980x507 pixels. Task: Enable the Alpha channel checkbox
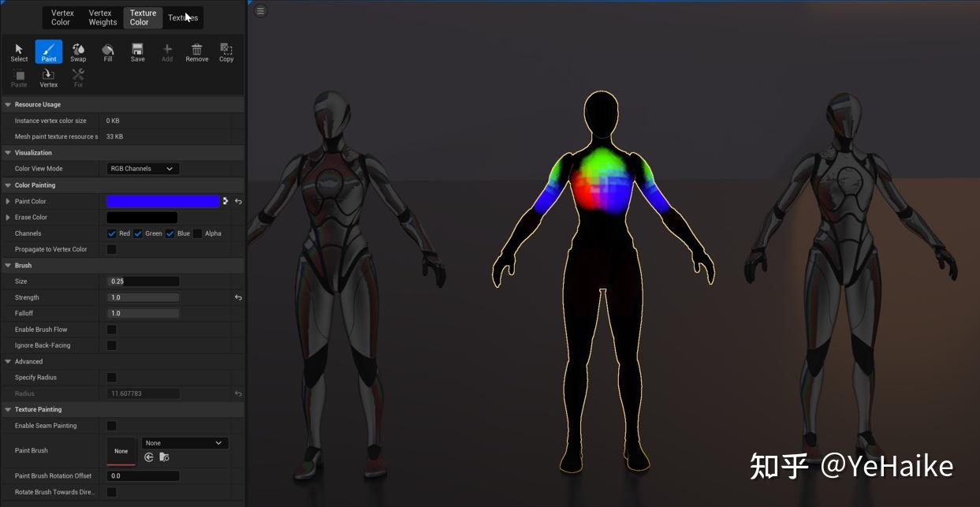tap(198, 233)
